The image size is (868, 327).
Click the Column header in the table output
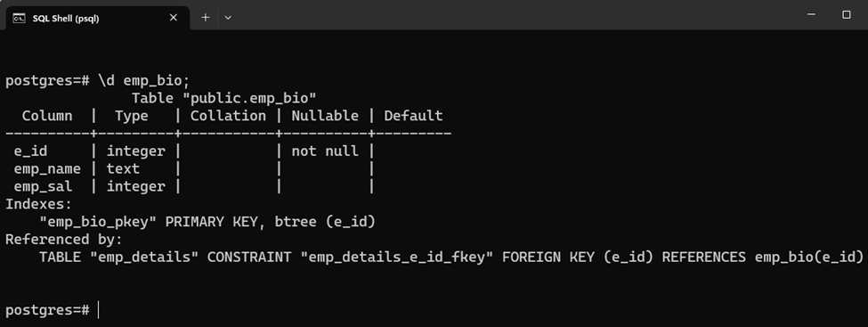[x=47, y=116]
